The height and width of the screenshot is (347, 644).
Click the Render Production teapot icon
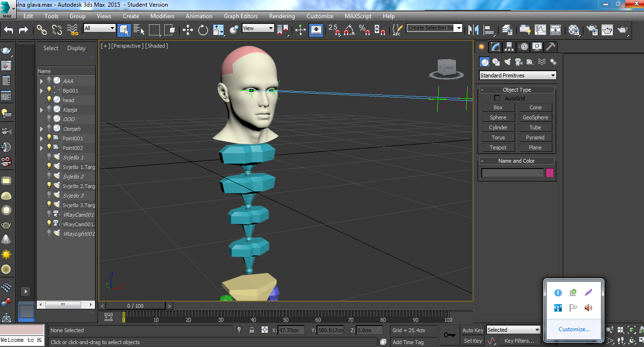(x=623, y=30)
